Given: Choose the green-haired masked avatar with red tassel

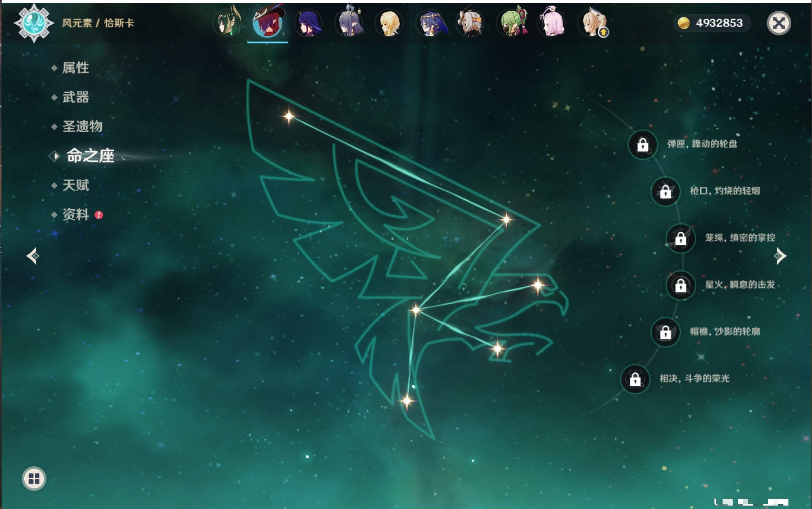Looking at the screenshot, I should tap(512, 23).
